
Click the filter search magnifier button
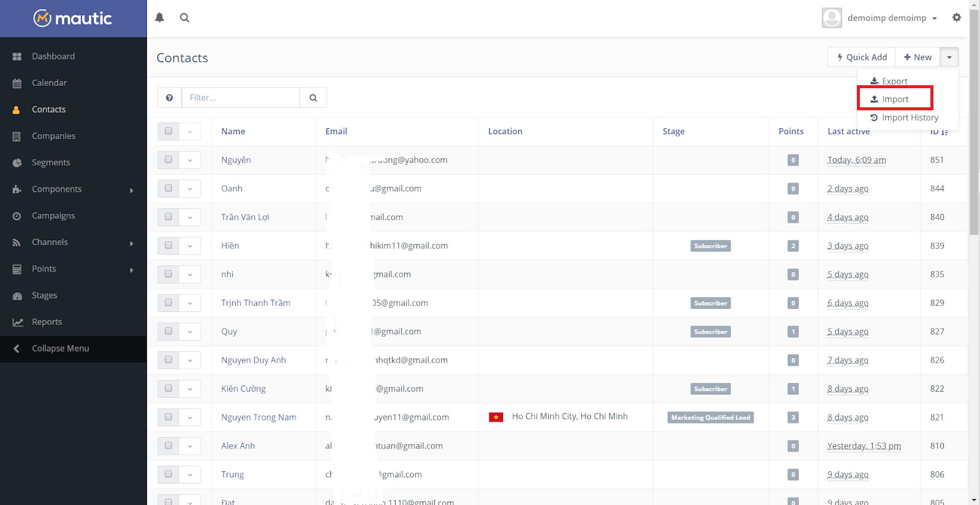tap(313, 97)
